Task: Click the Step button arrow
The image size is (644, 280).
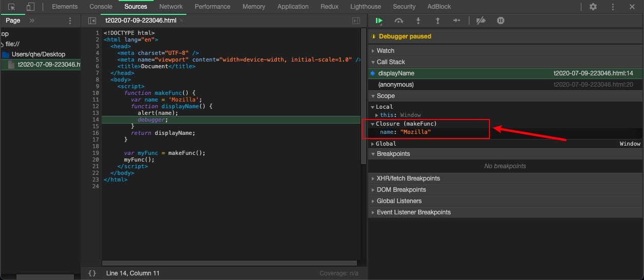Action: 457,21
